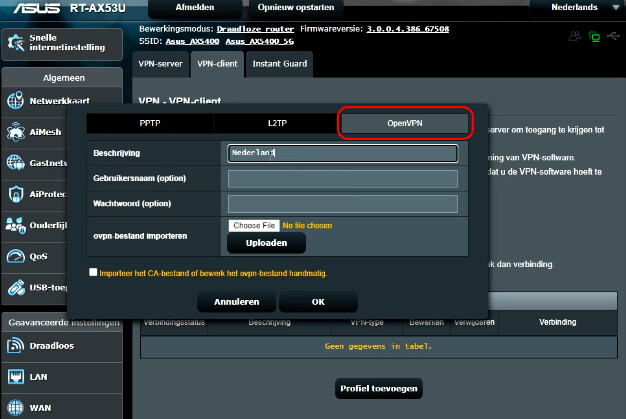Screen dimensions: 626x419
Task: Click Opnieuw opstarten button
Action: pos(296,8)
